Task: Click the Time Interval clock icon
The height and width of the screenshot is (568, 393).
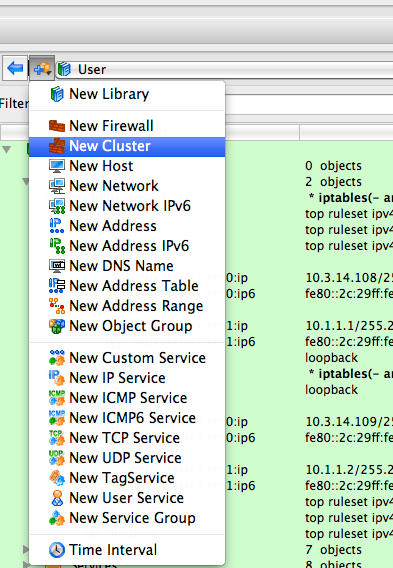Action: pyautogui.click(x=57, y=550)
